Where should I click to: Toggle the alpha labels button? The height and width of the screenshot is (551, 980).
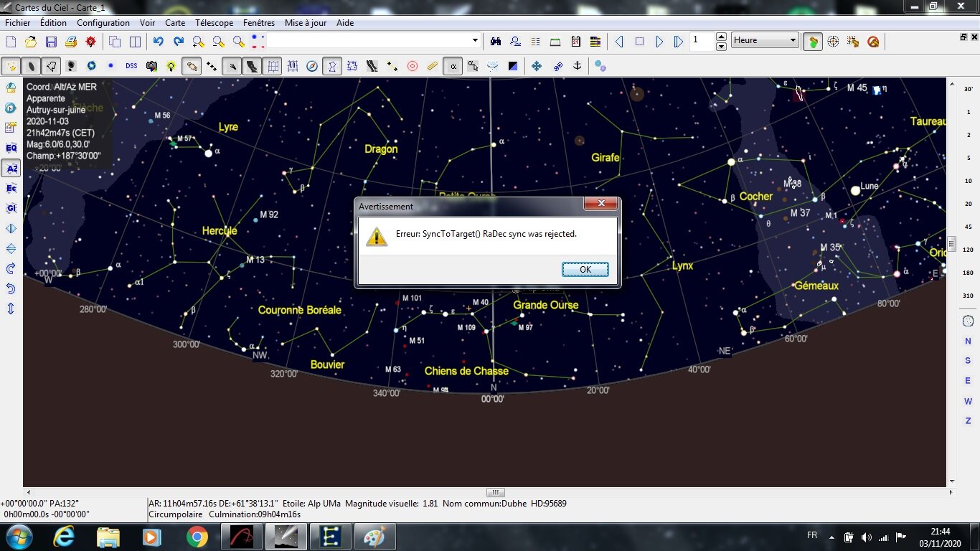(453, 66)
